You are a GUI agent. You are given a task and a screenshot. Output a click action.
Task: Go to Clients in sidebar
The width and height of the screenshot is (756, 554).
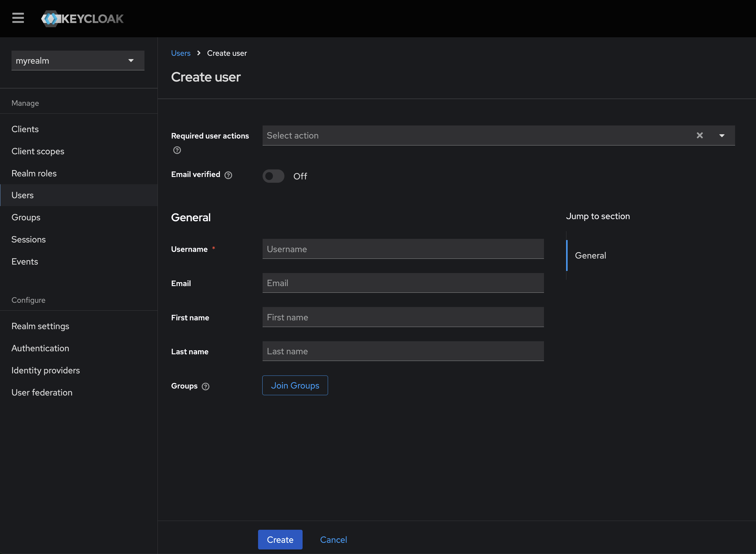[79, 129]
